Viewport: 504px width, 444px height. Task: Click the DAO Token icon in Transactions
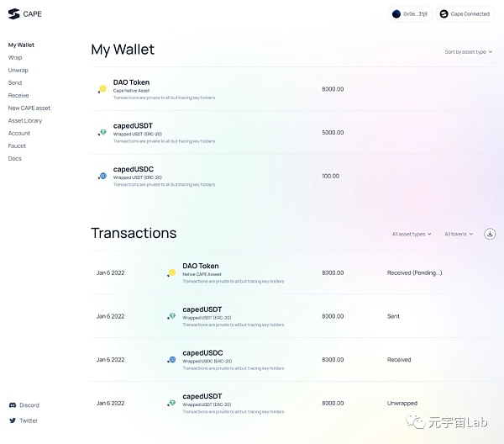point(171,272)
